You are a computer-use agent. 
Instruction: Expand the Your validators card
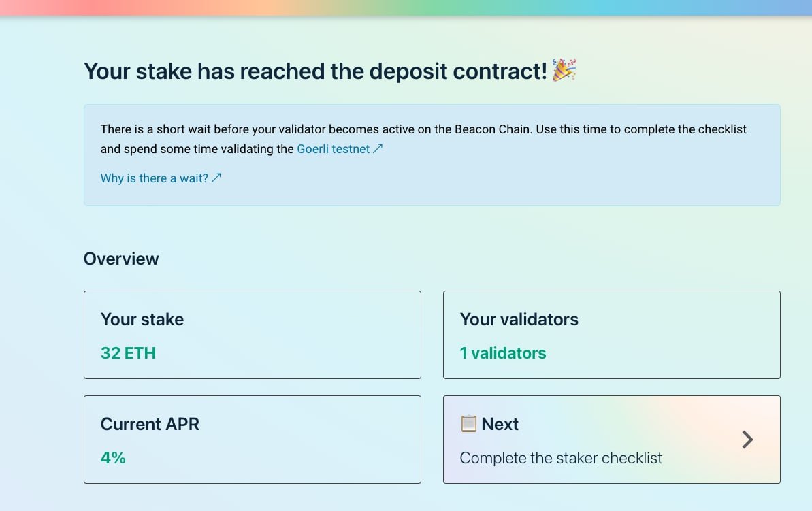pos(611,334)
